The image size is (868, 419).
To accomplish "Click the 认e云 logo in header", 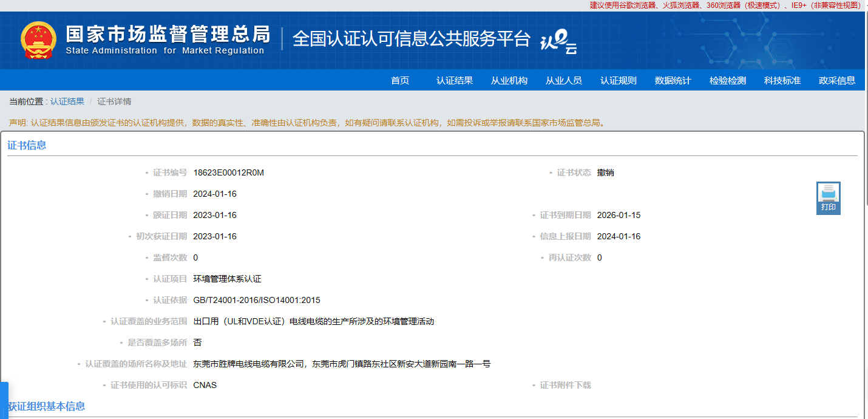I will (x=558, y=42).
